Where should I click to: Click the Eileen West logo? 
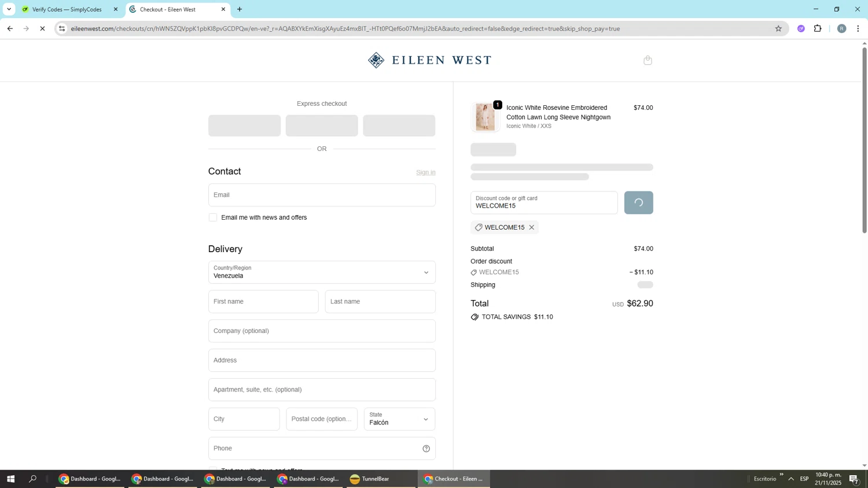click(x=429, y=60)
